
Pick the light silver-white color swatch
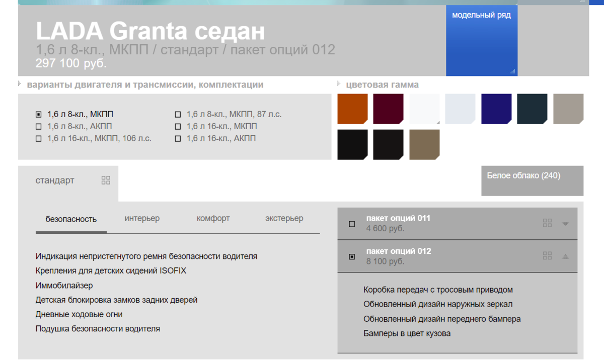pos(460,109)
